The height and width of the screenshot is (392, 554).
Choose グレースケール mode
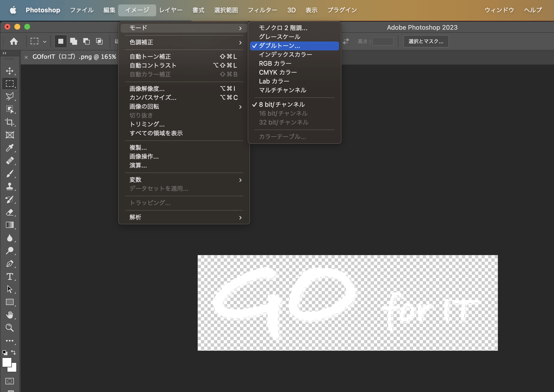click(294, 37)
